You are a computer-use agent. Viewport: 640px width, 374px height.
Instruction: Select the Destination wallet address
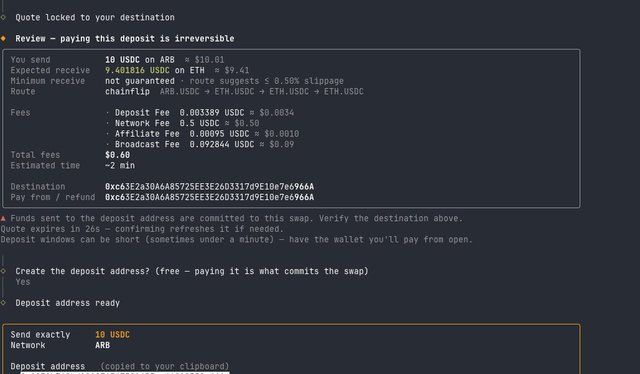pos(209,187)
